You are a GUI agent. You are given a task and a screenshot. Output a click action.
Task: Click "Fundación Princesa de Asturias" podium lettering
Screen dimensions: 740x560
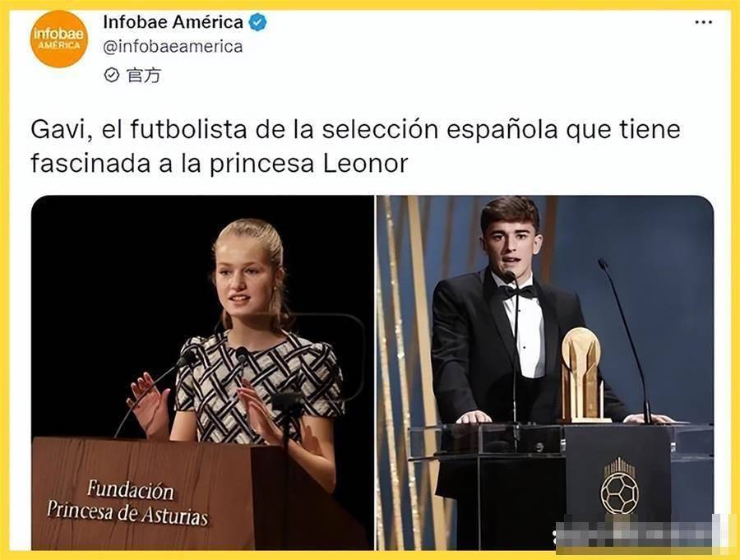(127, 503)
